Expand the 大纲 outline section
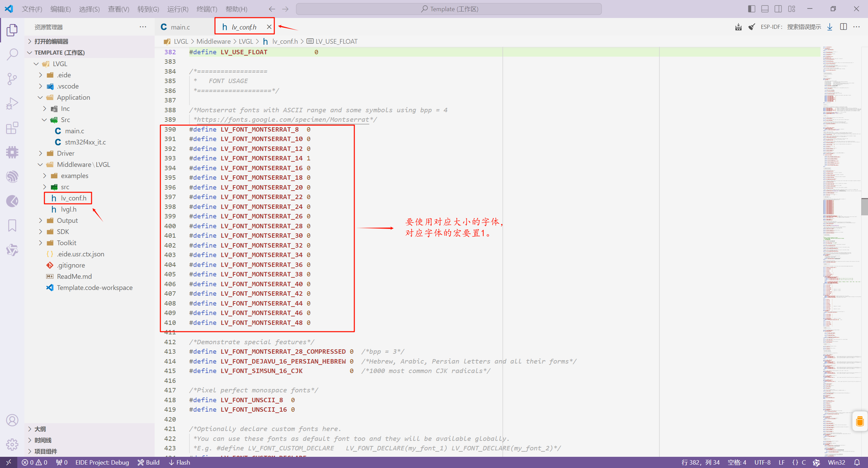The image size is (868, 468). pyautogui.click(x=40, y=429)
